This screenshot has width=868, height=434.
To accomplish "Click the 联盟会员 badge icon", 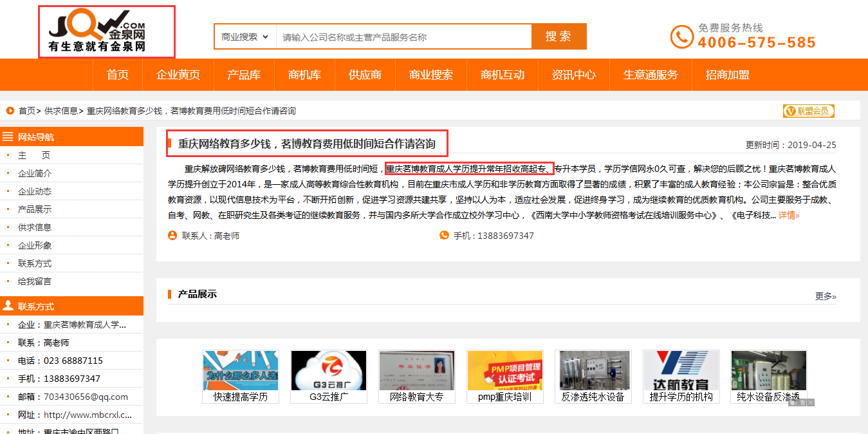I will coord(808,111).
